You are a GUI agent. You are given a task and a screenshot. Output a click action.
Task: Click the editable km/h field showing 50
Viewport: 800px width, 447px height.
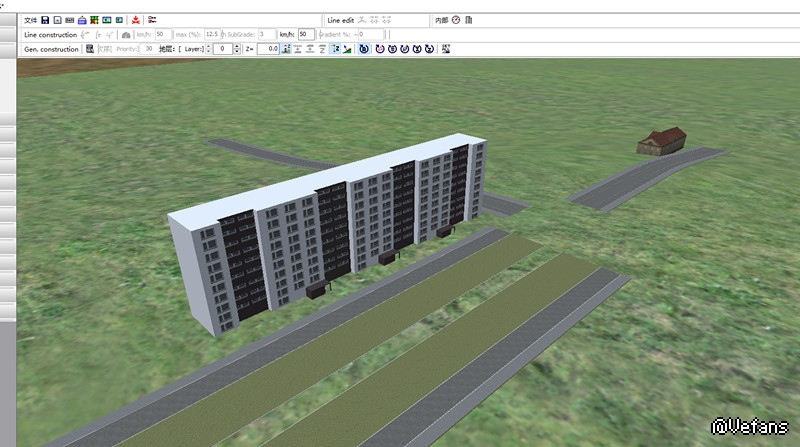307,34
